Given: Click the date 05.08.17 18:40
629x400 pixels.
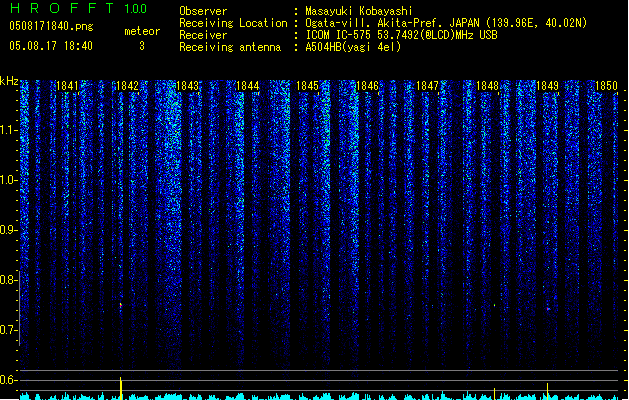Looking at the screenshot, I should [51, 46].
